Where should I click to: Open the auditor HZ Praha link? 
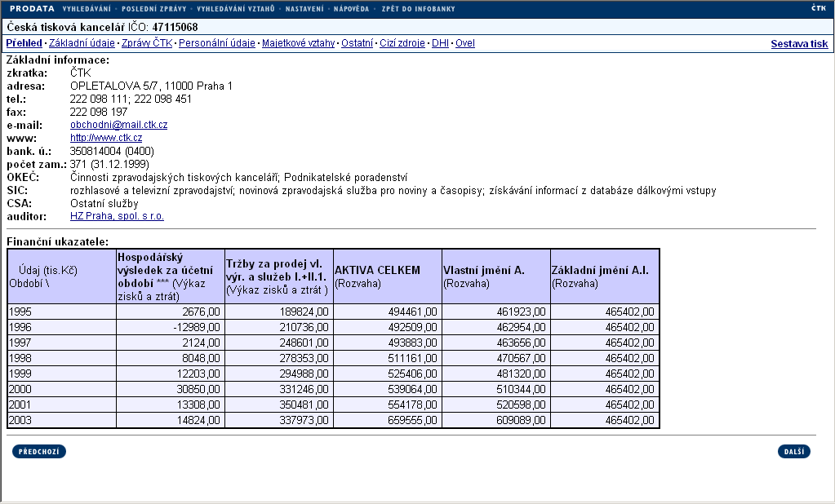tap(117, 216)
